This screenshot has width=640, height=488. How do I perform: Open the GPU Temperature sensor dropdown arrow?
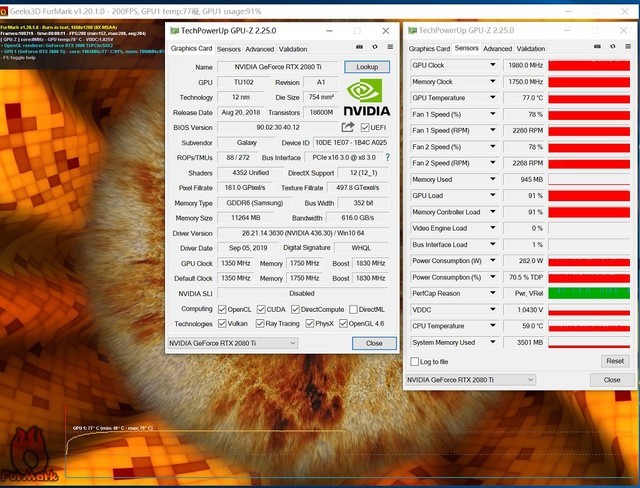tap(493, 98)
